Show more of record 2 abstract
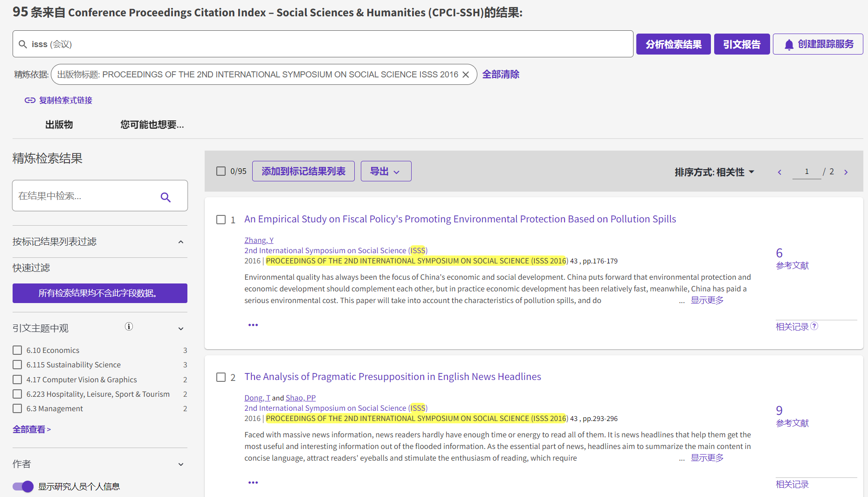 point(707,458)
